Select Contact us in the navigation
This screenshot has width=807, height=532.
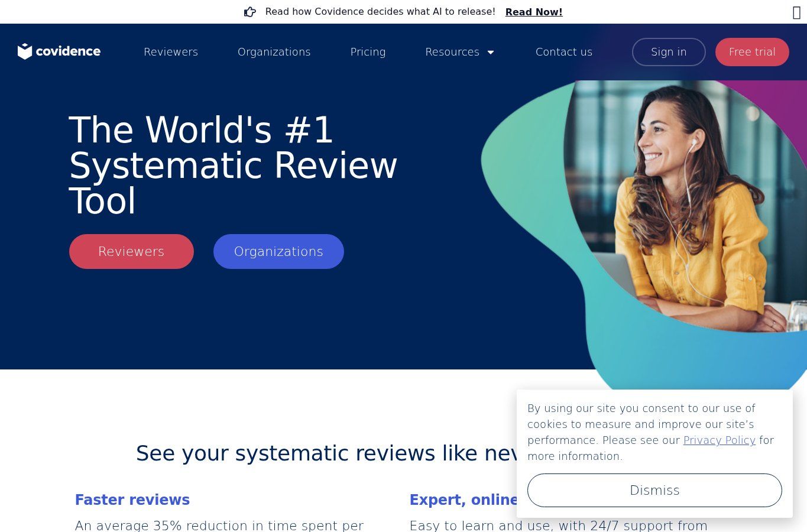[564, 52]
